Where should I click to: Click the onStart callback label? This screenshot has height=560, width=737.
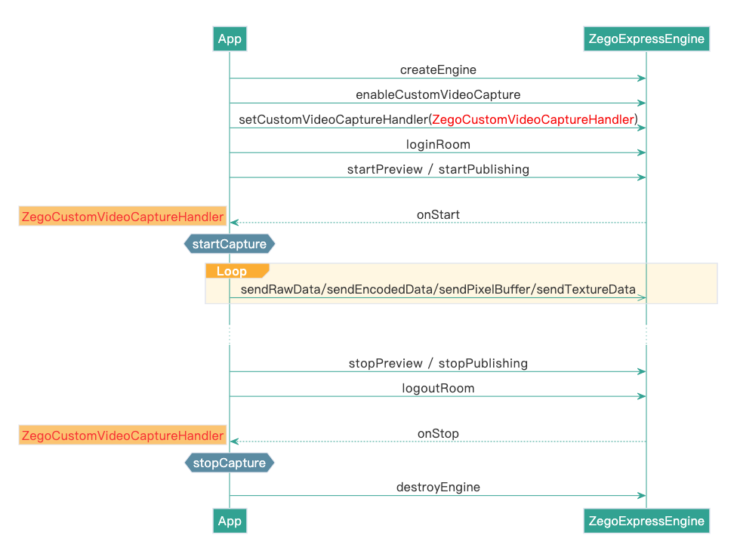coord(438,215)
